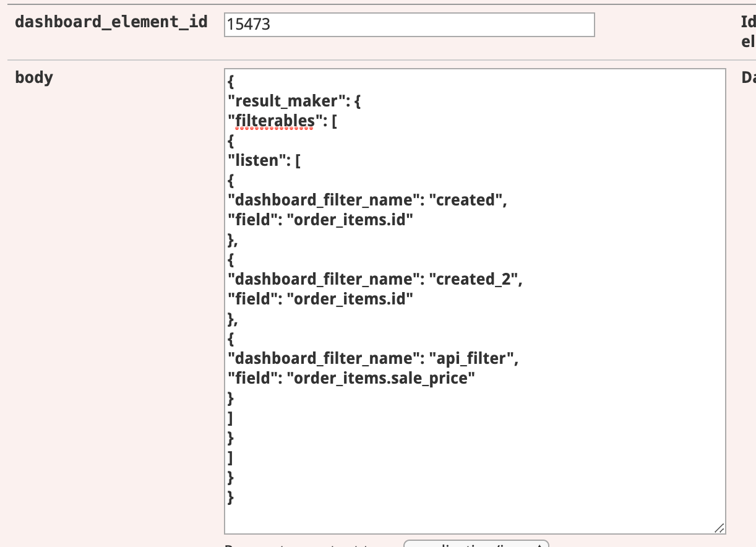
Task: Click inside the dashboard_element_id input field
Action: point(408,25)
